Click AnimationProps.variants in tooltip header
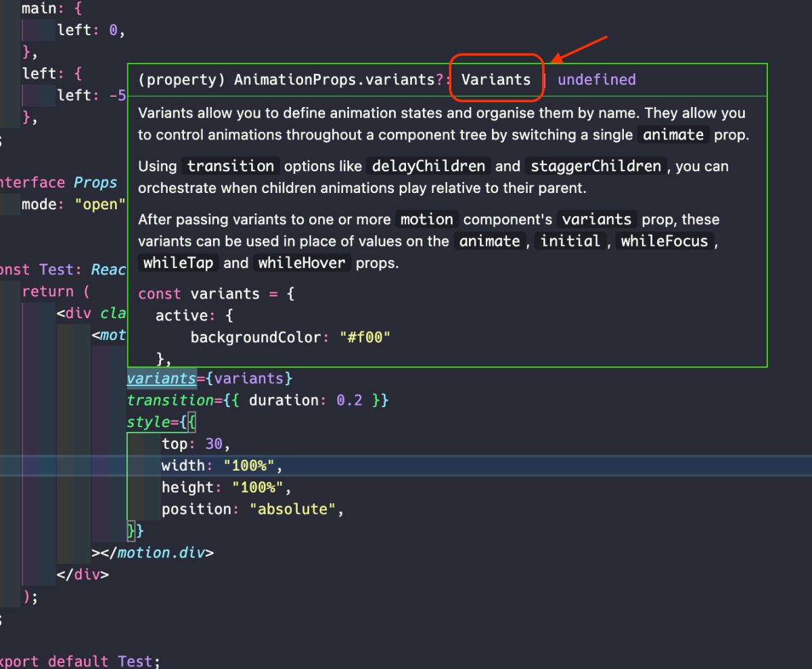 (x=334, y=80)
